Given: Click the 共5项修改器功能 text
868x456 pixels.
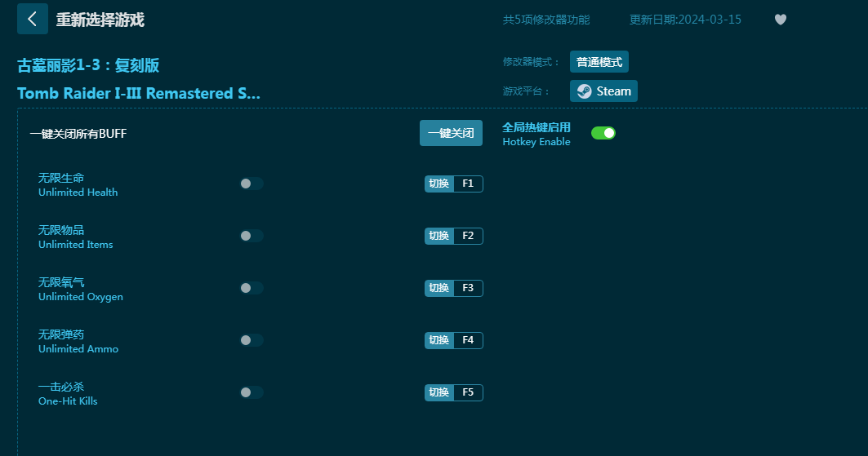Looking at the screenshot, I should [545, 20].
